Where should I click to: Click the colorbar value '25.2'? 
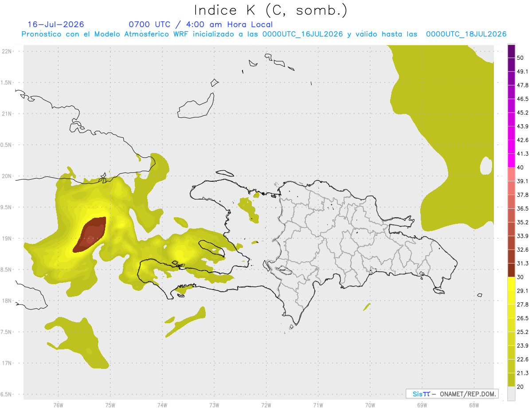(x=523, y=332)
